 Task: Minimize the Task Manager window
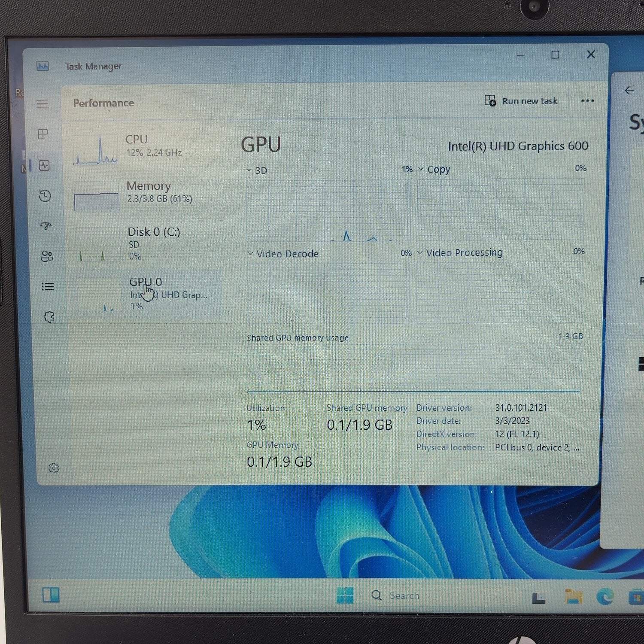coord(520,55)
